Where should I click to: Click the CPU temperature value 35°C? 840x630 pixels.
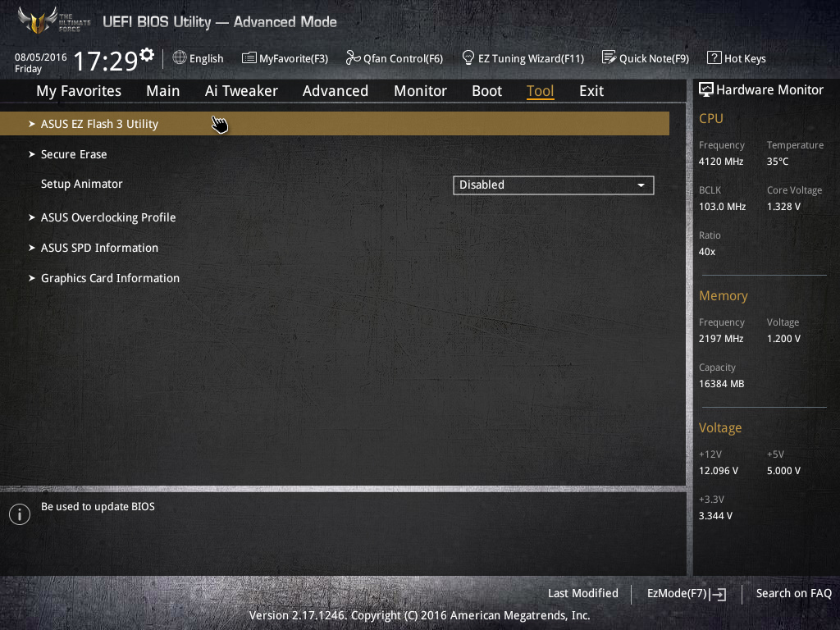click(x=778, y=162)
